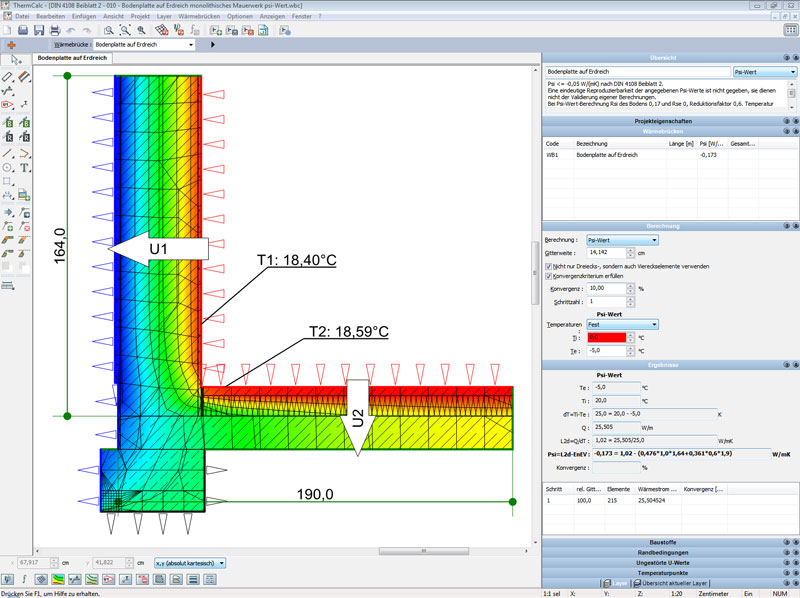Screen dimensions: 800x598
Task: Expand the Randbedingungen panel
Action: (663, 553)
